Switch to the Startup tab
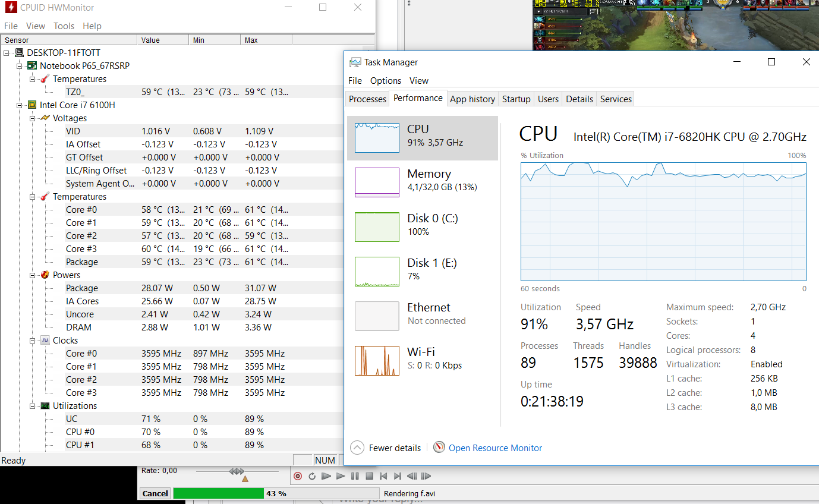The height and width of the screenshot is (504, 819). tap(516, 99)
